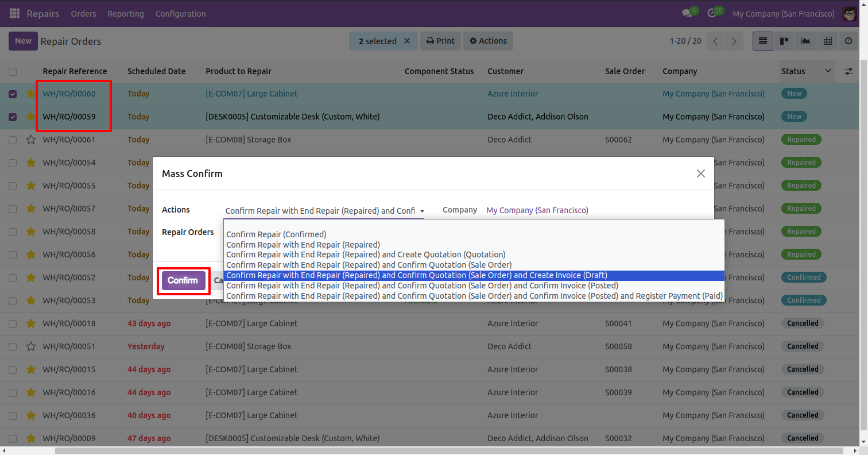Viewport: 868px width, 455px height.
Task: Click the horizontal scrollbar at the bottom
Action: click(402, 450)
